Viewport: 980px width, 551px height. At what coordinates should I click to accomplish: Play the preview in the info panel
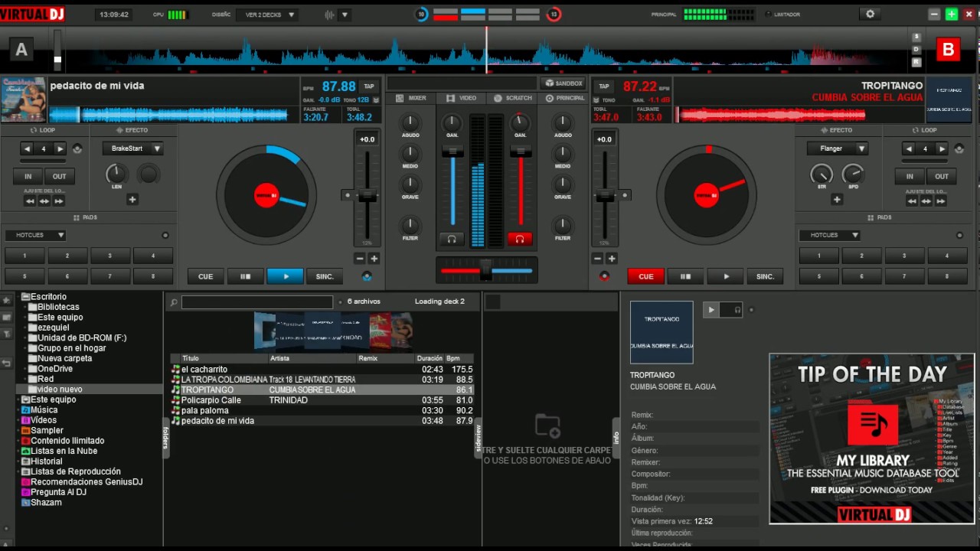(x=712, y=310)
